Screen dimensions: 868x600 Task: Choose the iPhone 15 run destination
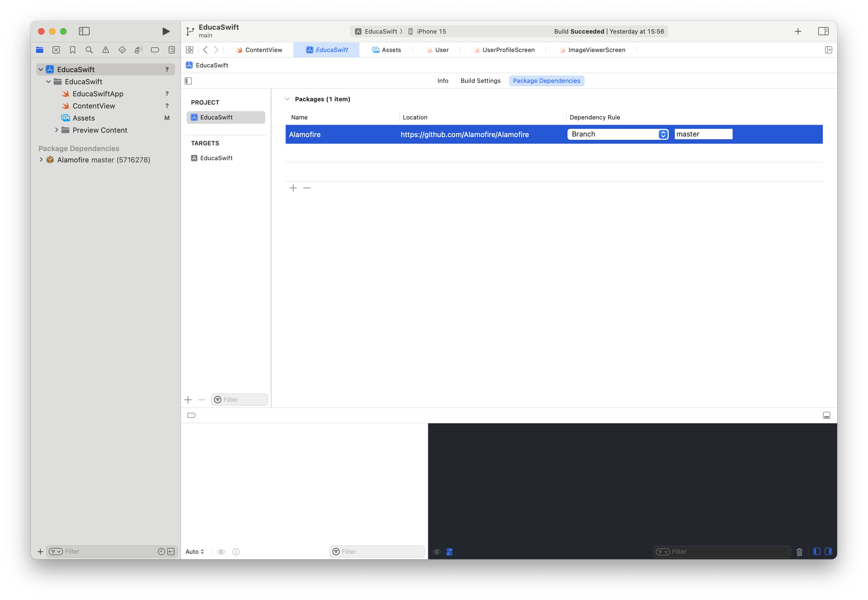pos(427,32)
